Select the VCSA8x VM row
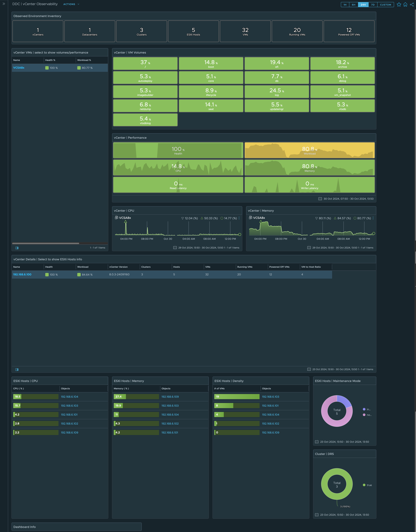Image resolution: width=416 pixels, height=532 pixels. [19, 68]
